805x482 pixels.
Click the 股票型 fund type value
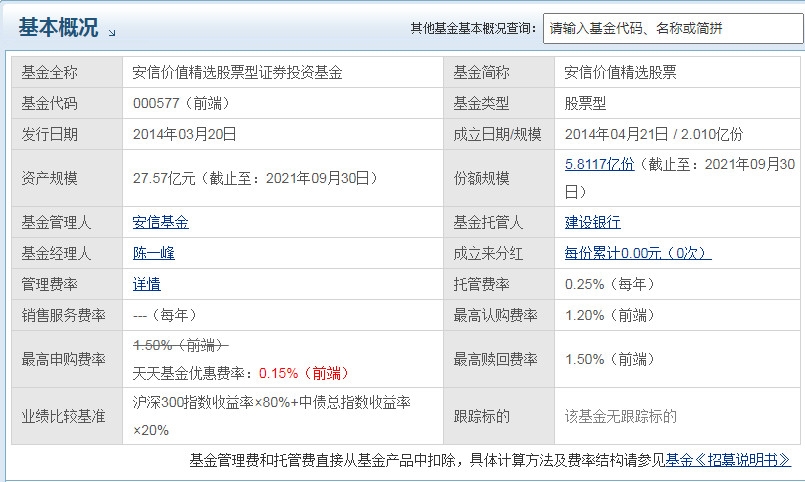585,103
